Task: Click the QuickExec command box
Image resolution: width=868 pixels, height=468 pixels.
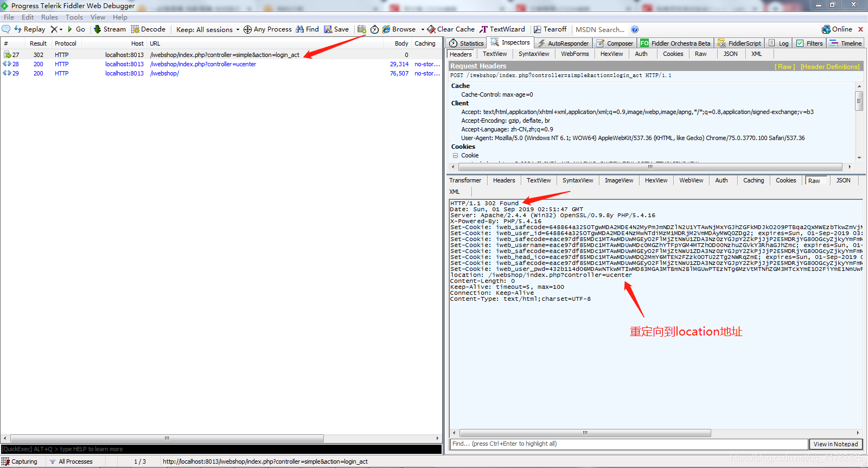Action: pos(221,449)
